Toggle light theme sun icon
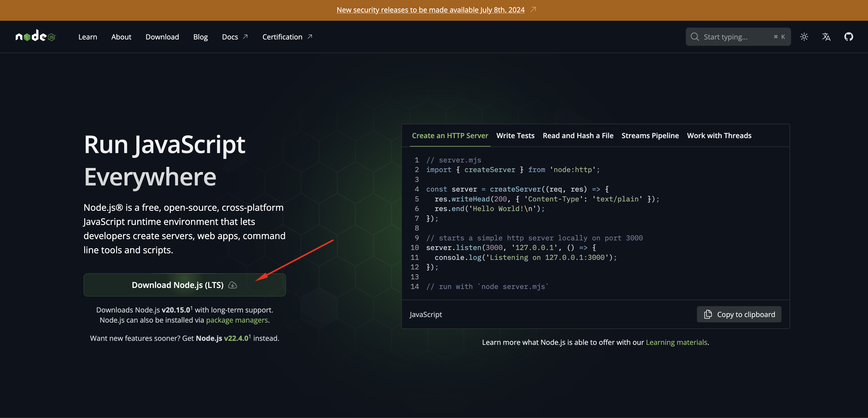Viewport: 868px width, 418px height. [804, 37]
